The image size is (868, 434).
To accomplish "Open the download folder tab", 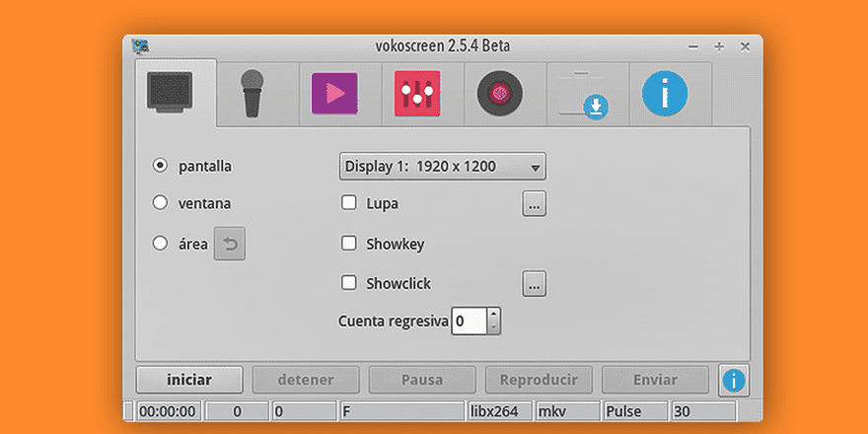I will coord(587,94).
